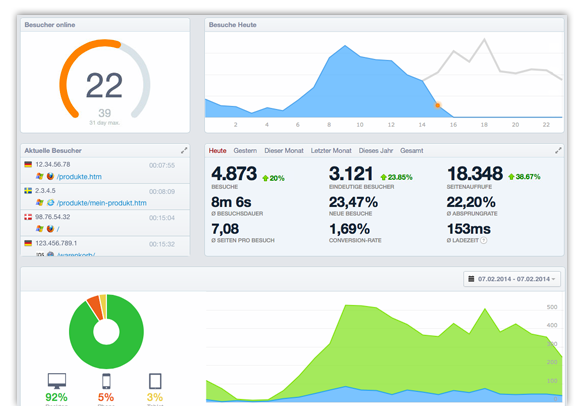Click calendar icon in date range selector

tap(471, 279)
